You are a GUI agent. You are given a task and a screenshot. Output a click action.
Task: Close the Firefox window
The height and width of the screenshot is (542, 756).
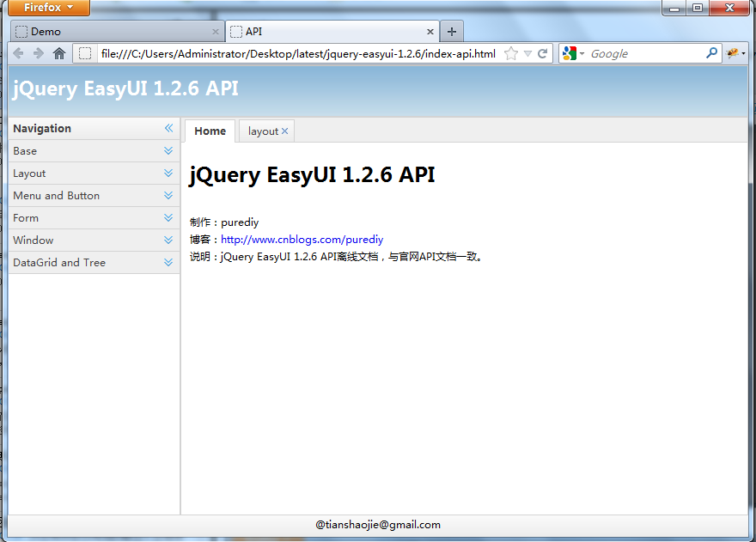coord(729,8)
